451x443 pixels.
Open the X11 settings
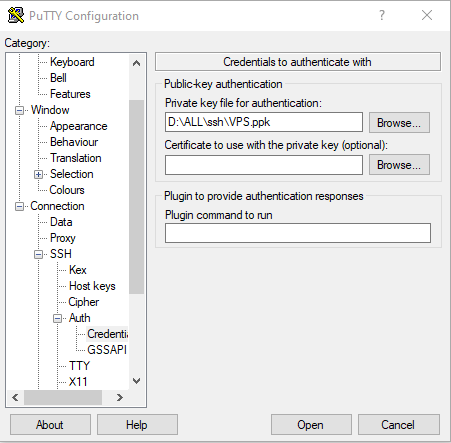point(78,382)
